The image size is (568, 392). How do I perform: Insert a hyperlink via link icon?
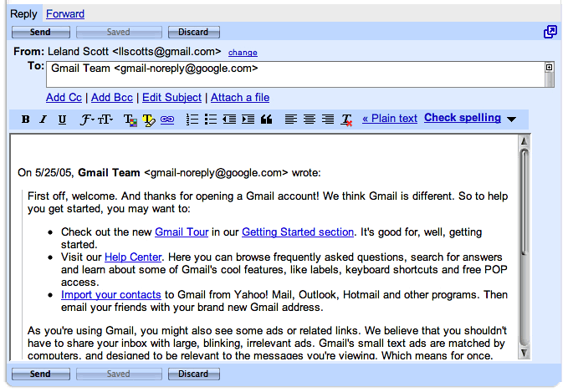[x=167, y=120]
